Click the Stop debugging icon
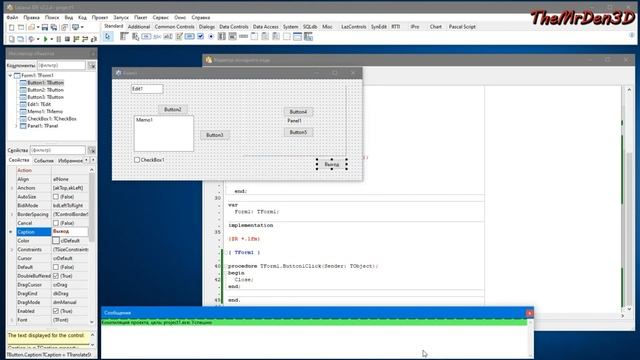Image resolution: width=640 pixels, height=360 pixels. 67,39
